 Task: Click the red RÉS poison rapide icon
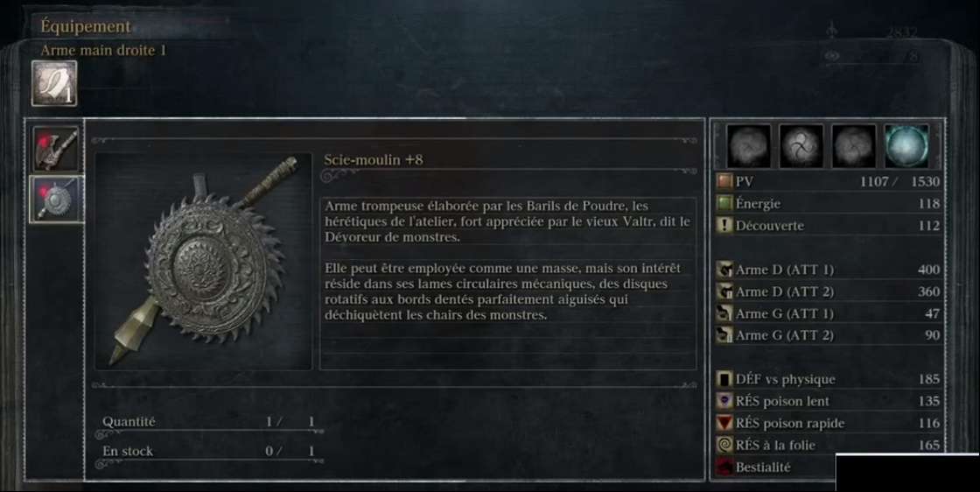click(724, 423)
